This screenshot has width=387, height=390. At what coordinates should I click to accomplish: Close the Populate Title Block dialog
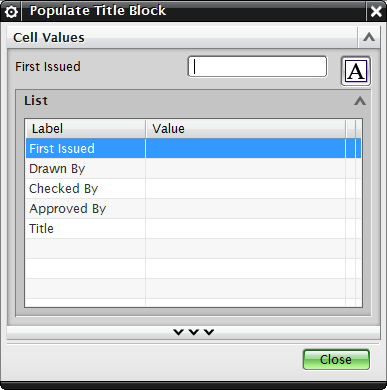(376, 12)
